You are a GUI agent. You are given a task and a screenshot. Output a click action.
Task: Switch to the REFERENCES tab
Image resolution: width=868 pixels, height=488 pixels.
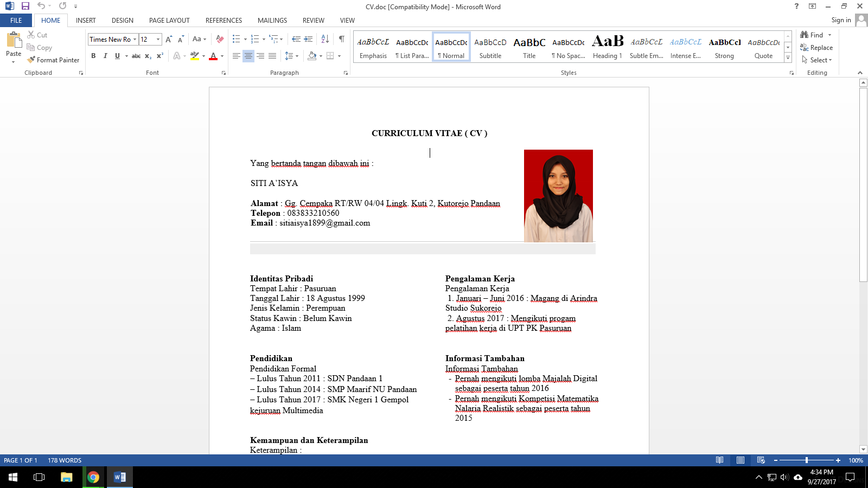224,21
